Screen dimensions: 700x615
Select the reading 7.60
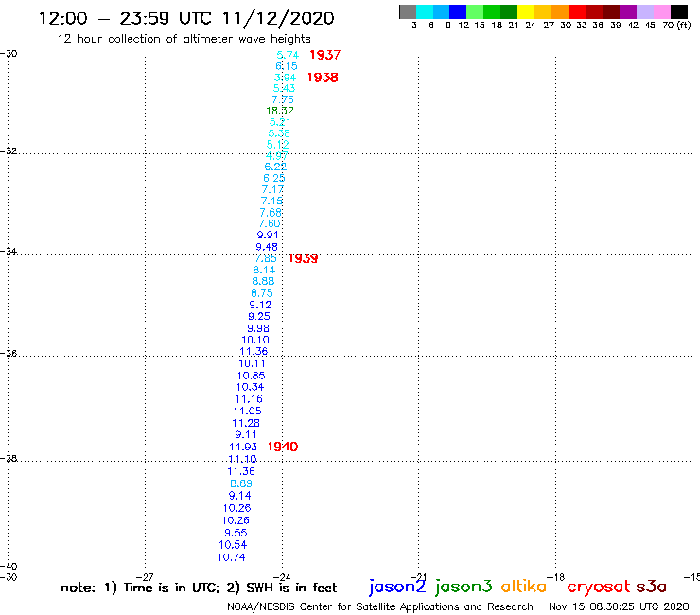pyautogui.click(x=270, y=223)
